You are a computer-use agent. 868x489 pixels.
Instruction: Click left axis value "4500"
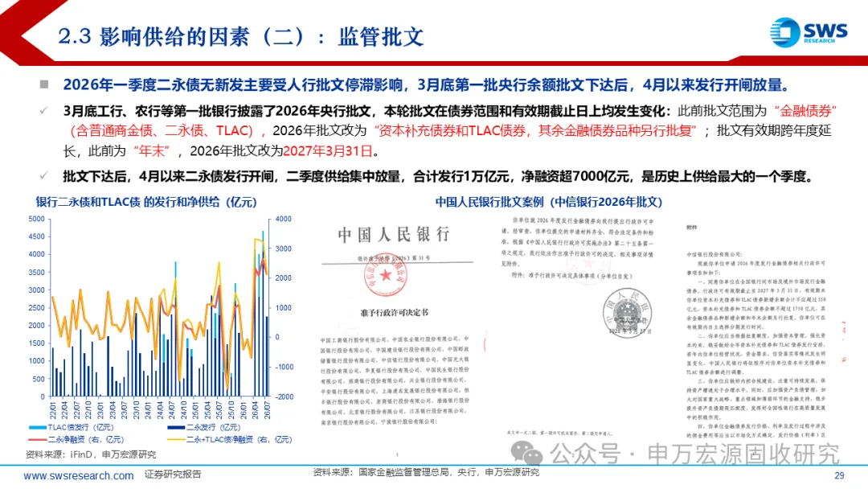tap(36, 236)
